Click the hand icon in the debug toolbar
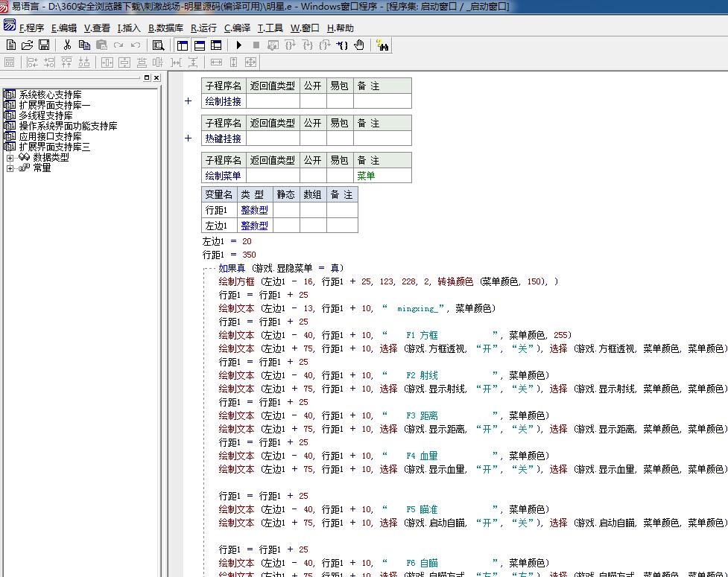This screenshot has height=577, width=728. (359, 45)
